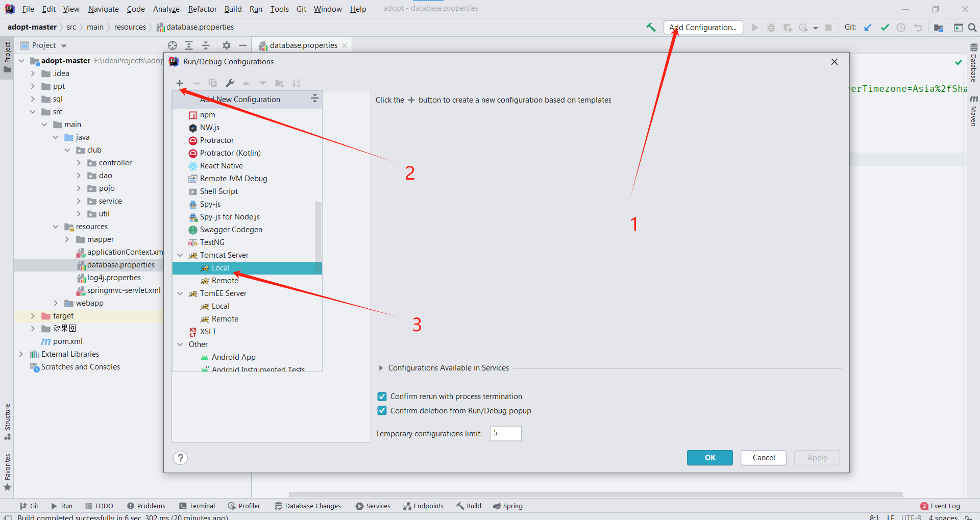980x520 pixels.
Task: Click the Git Commit checkmark icon
Action: [x=885, y=28]
